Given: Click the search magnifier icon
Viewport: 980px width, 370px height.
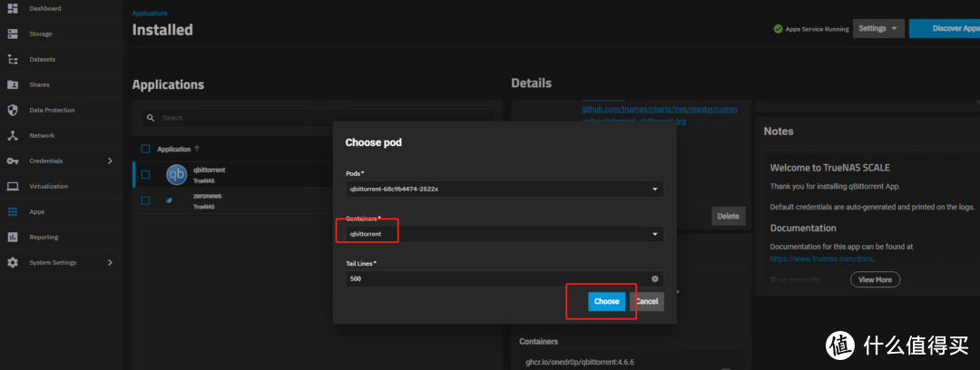Looking at the screenshot, I should 151,118.
